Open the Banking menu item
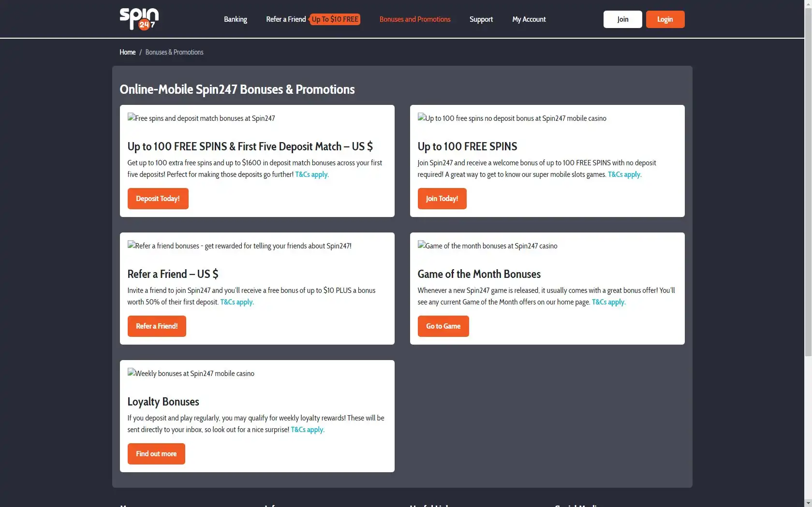Screen dimensions: 812x507 tap(235, 19)
